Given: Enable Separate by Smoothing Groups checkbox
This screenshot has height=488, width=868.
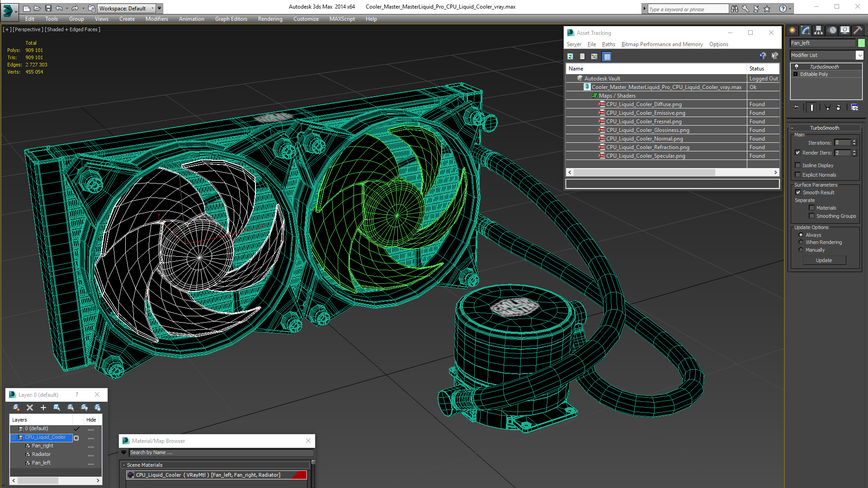Looking at the screenshot, I should click(x=812, y=216).
